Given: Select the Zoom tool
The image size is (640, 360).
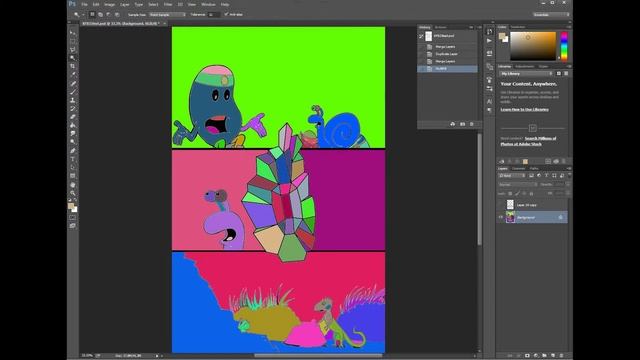Looking at the screenshot, I should 73,193.
